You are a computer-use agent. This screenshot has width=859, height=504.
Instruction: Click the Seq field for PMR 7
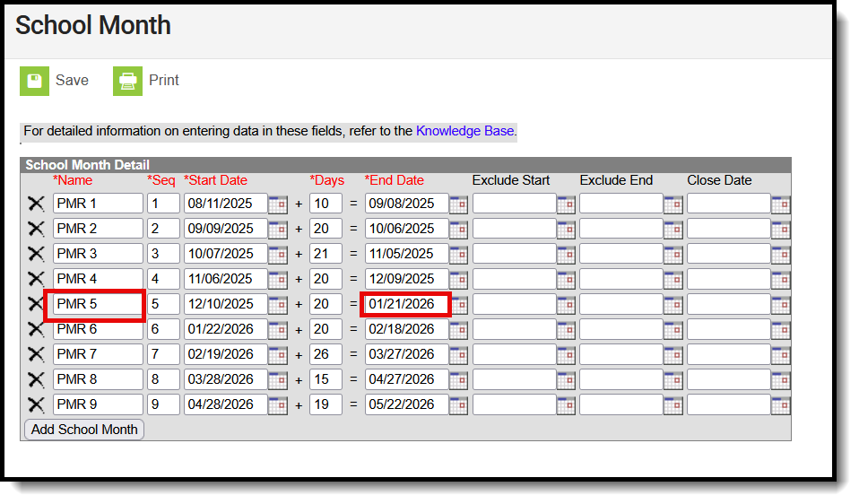click(163, 354)
